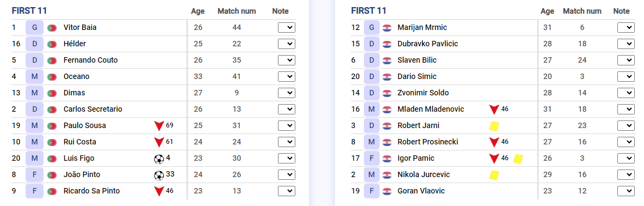Click the G position badge of Vitor Baia
Screen dimensions: 644x206
(34, 28)
